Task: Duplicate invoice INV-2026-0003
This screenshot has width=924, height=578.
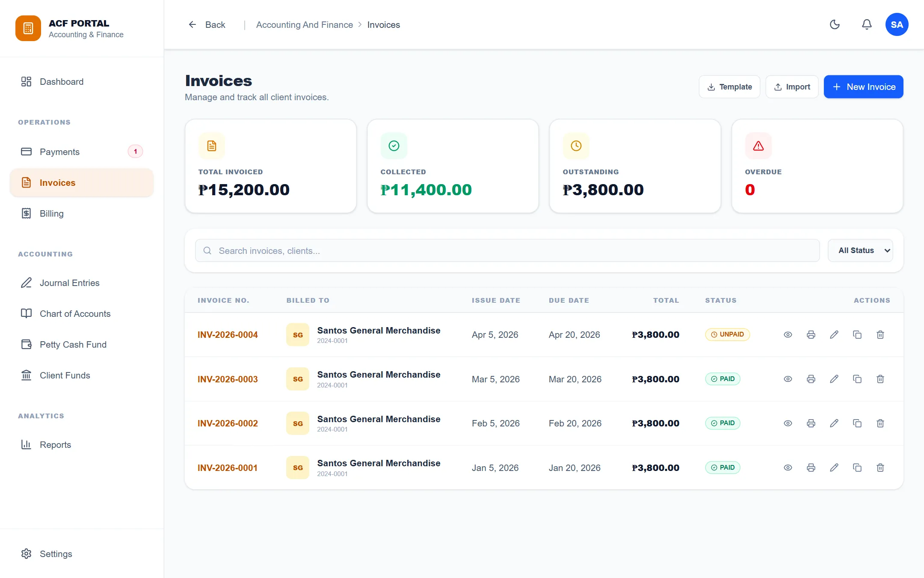Action: point(857,379)
